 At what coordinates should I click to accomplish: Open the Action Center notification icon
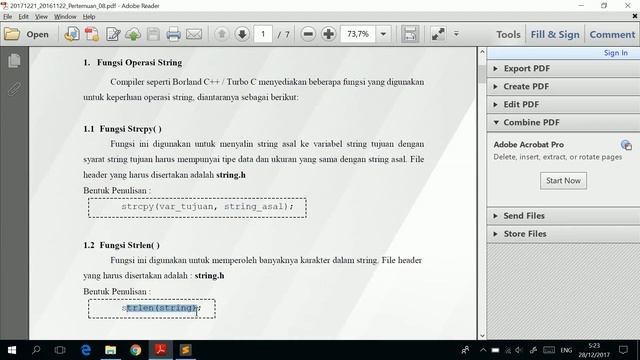tap(623, 350)
